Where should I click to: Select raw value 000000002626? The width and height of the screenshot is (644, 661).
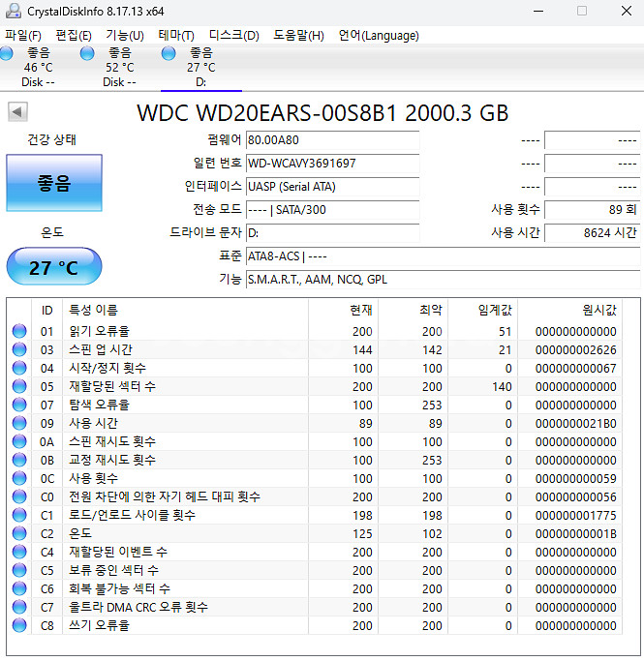tap(575, 350)
